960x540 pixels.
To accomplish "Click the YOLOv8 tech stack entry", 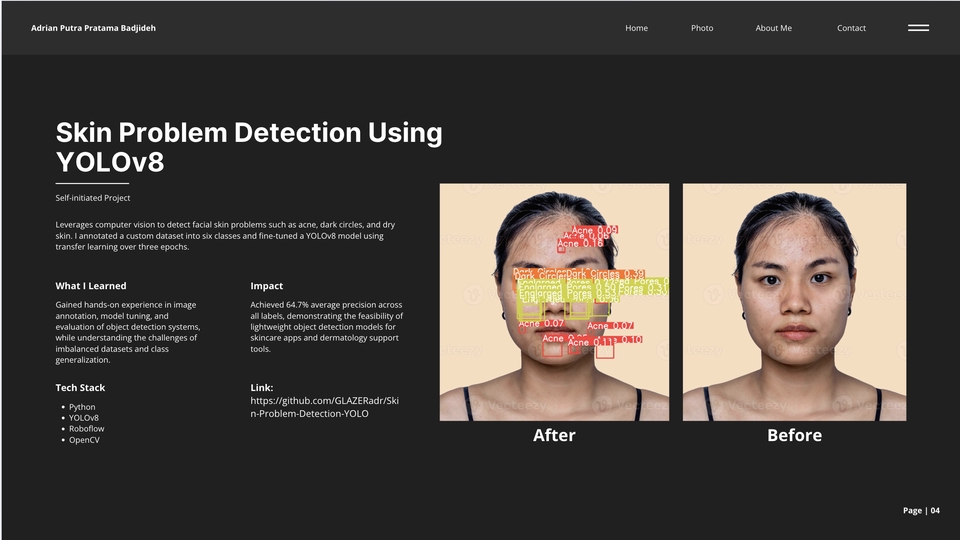I will pos(84,418).
